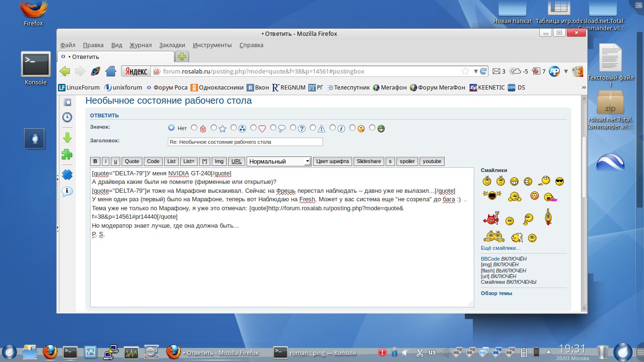Open the volume speaker tray icon
644x362 pixels.
click(x=444, y=352)
